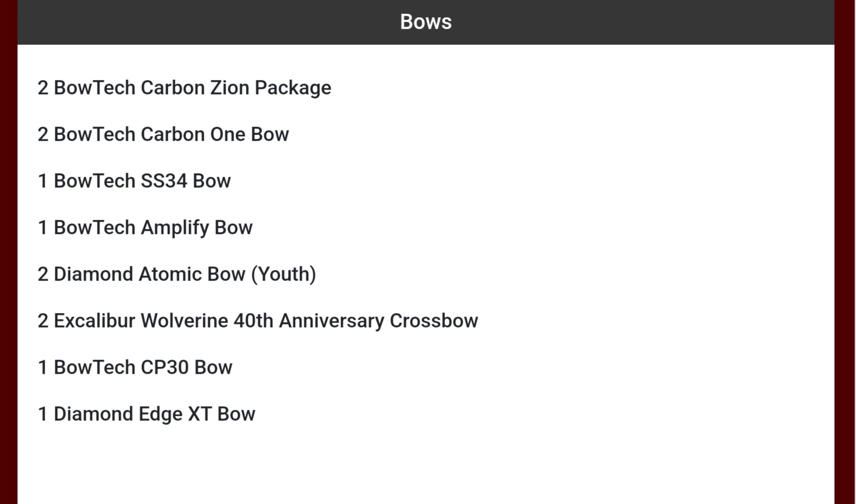Click quantity 1 before BowTech Amplify
This screenshot has width=856, height=504.
pos(43,227)
